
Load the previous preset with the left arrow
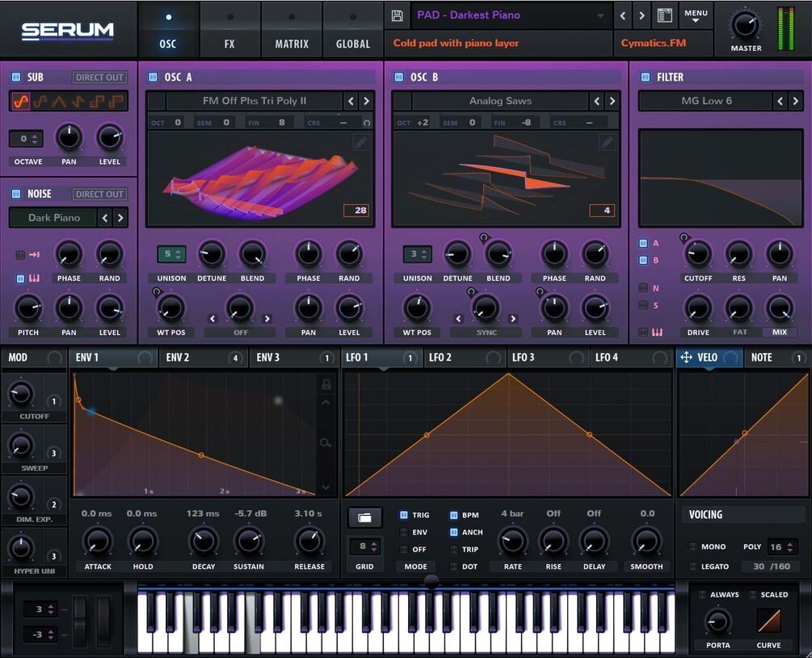click(623, 15)
